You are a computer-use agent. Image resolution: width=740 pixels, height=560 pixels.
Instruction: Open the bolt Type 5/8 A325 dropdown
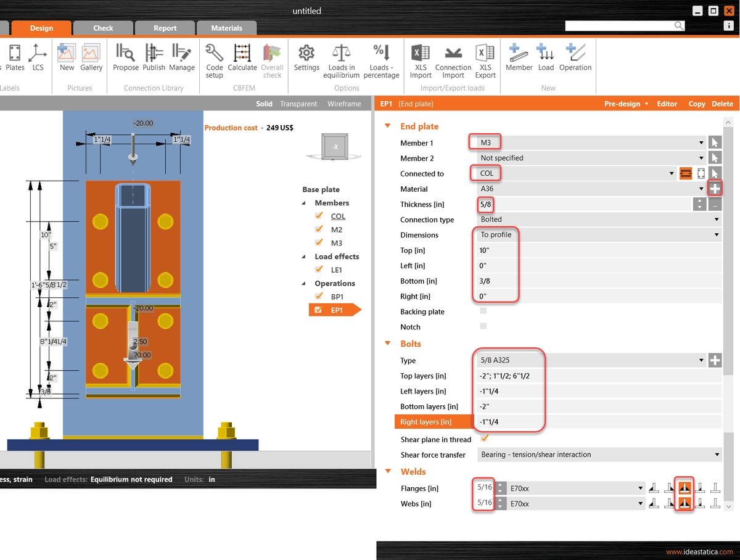coord(701,360)
